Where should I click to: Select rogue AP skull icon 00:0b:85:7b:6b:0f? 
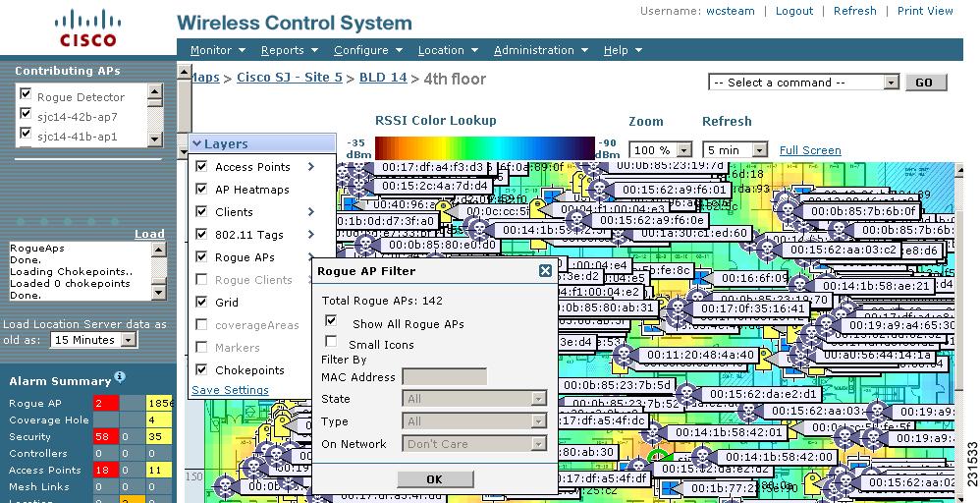pyautogui.click(x=788, y=211)
